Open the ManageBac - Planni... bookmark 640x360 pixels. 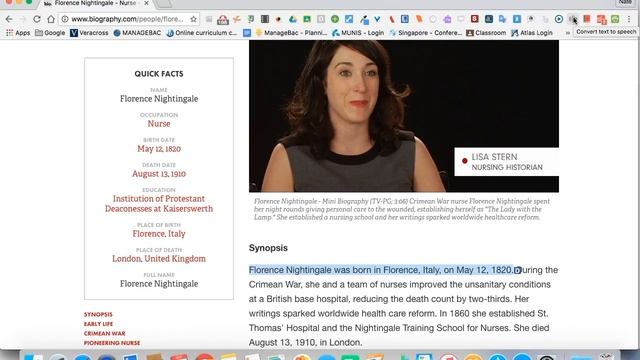click(291, 33)
